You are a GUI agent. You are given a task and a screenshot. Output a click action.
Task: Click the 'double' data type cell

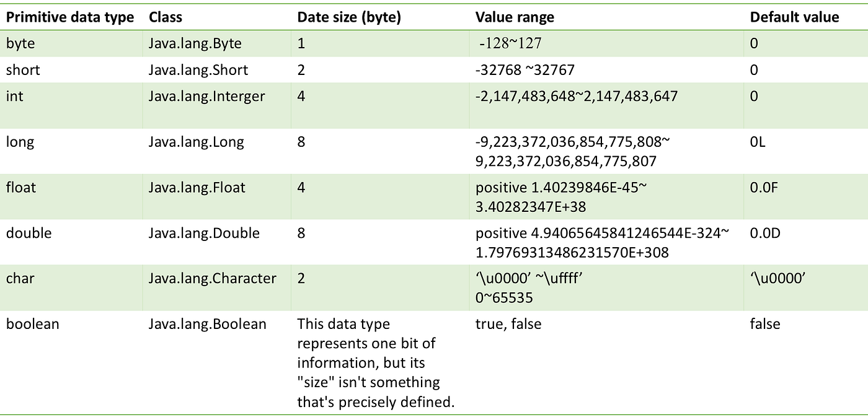(29, 233)
